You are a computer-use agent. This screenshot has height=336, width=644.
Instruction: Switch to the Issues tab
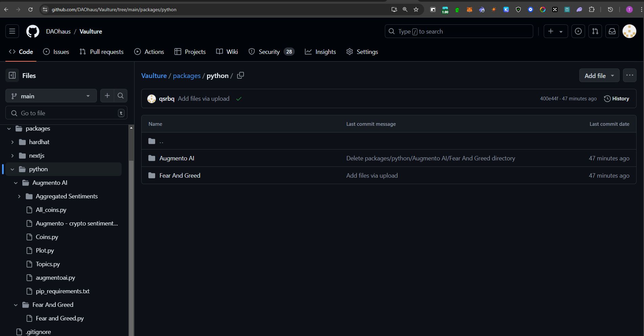56,52
